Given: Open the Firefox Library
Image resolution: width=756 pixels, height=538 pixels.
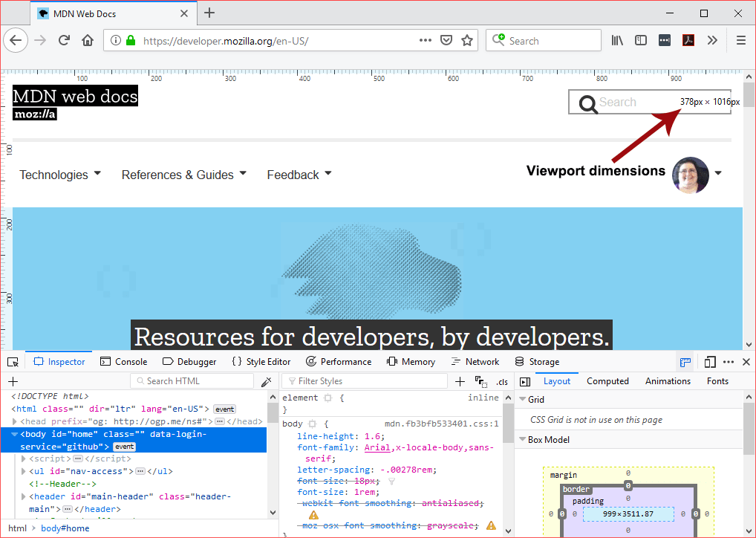Looking at the screenshot, I should click(616, 40).
